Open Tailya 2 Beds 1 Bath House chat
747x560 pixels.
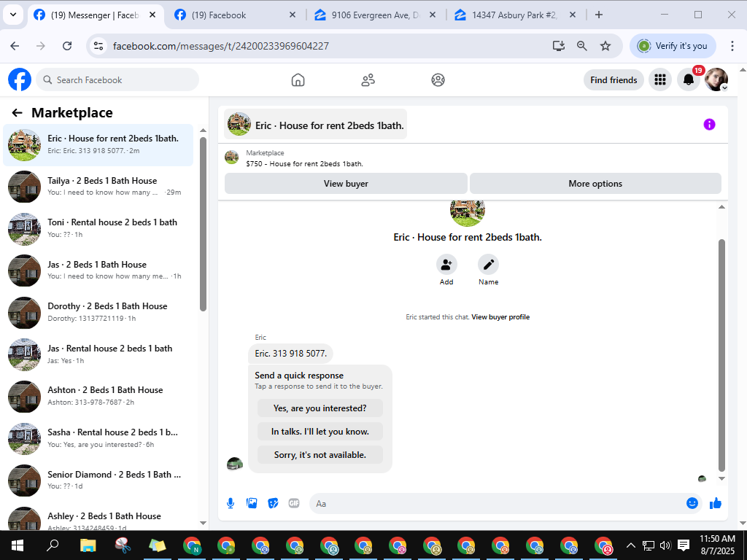(x=98, y=186)
